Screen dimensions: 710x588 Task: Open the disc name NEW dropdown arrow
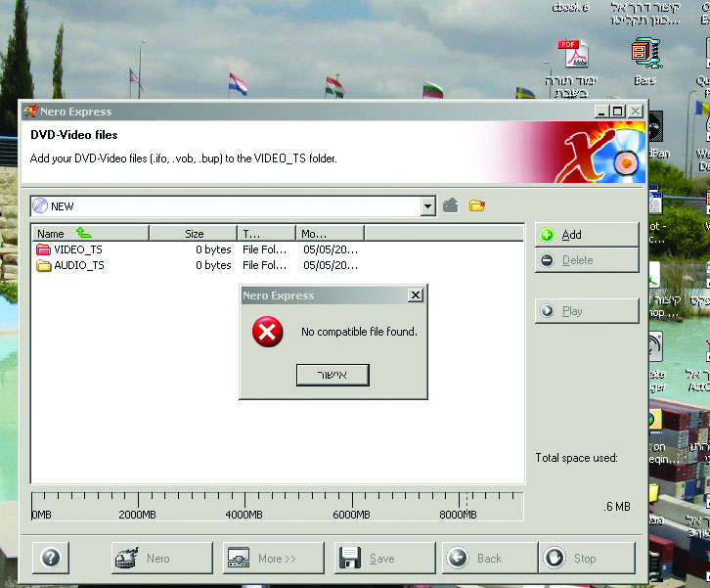427,206
